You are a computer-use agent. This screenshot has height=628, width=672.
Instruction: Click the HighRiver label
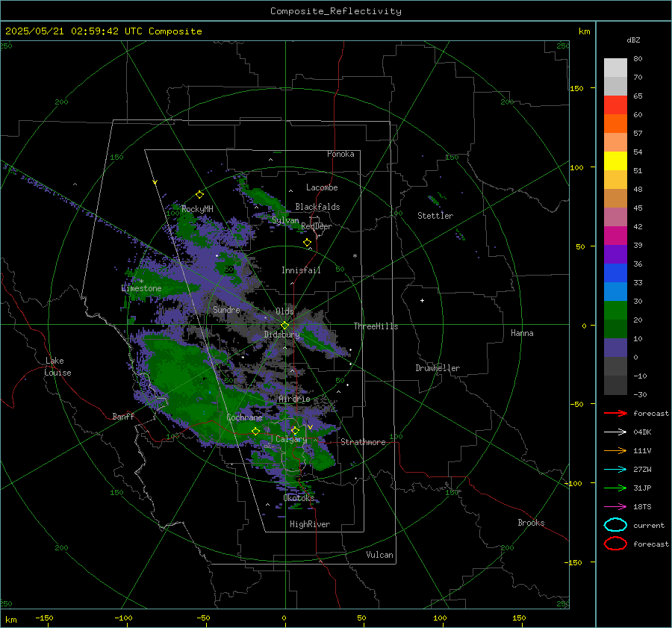click(x=310, y=524)
